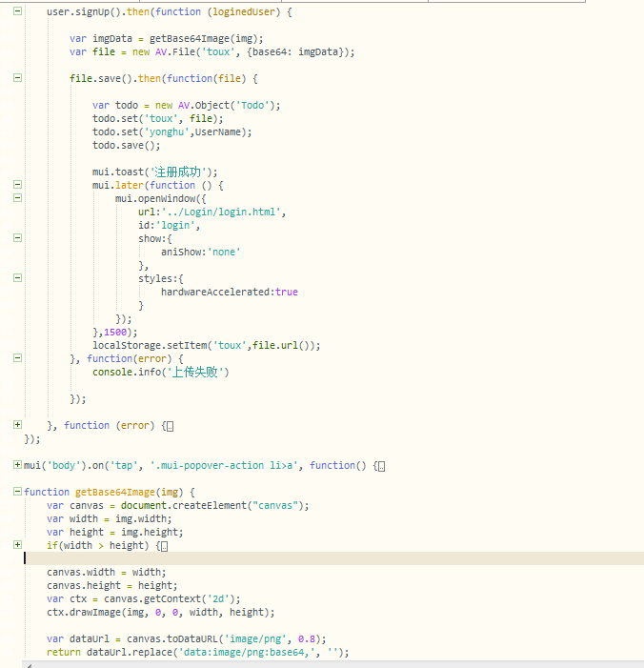Click the mui.toast('注册成功'); line
644x668 pixels.
coord(155,172)
